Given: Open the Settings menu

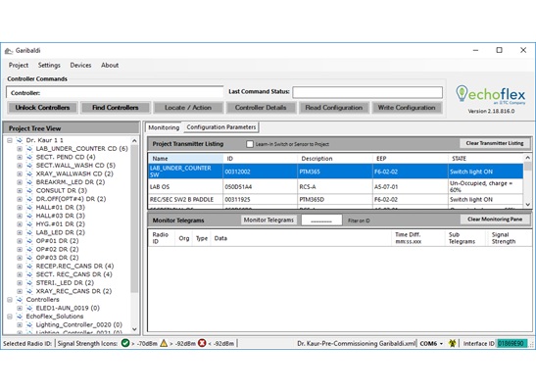Looking at the screenshot, I should [49, 65].
